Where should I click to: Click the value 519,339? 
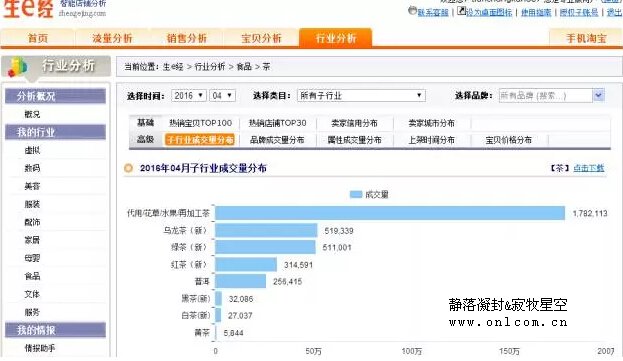click(339, 231)
